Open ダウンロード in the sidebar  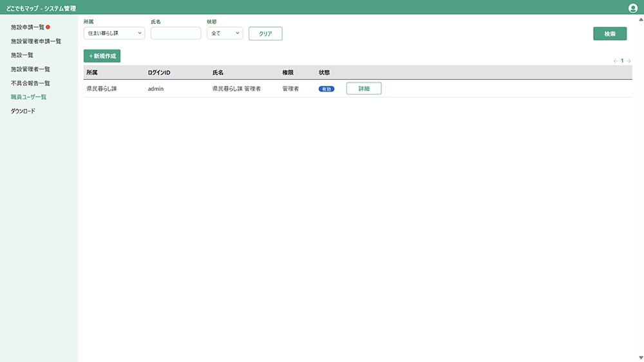click(23, 111)
